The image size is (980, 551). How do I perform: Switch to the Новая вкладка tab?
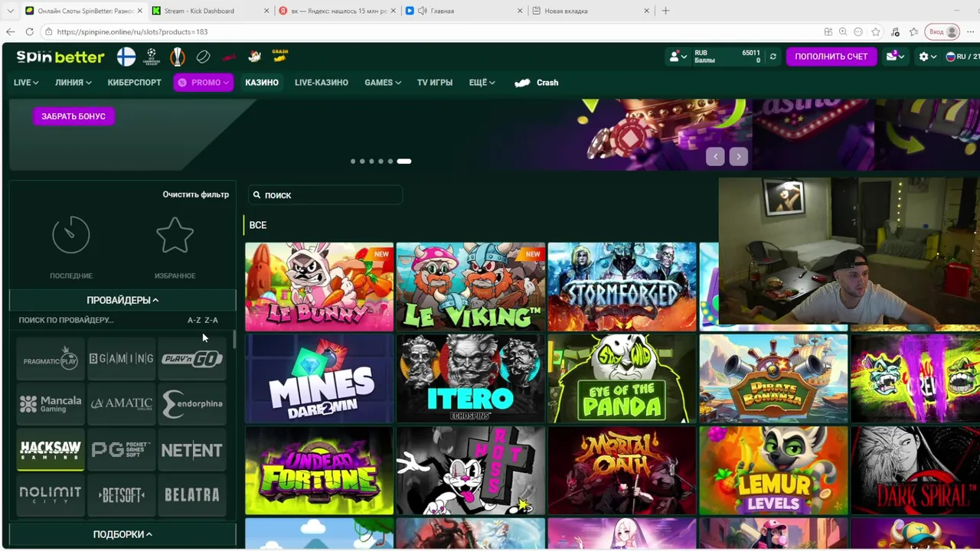(x=590, y=11)
